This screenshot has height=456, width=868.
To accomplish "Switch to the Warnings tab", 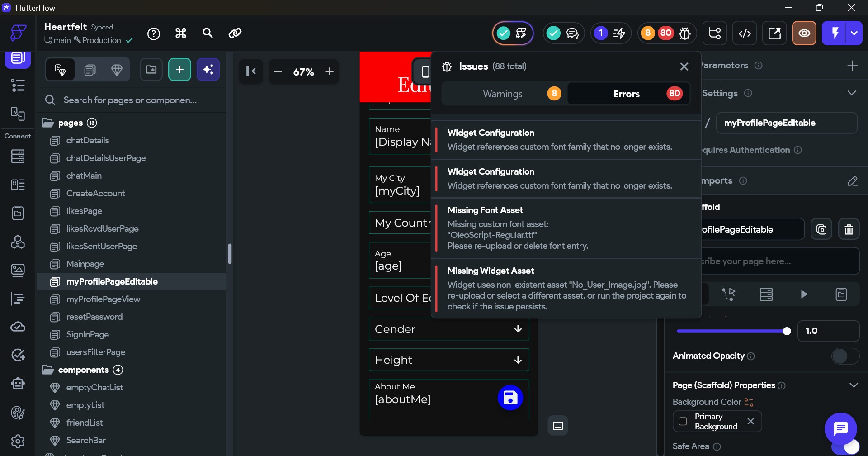I will pos(503,94).
